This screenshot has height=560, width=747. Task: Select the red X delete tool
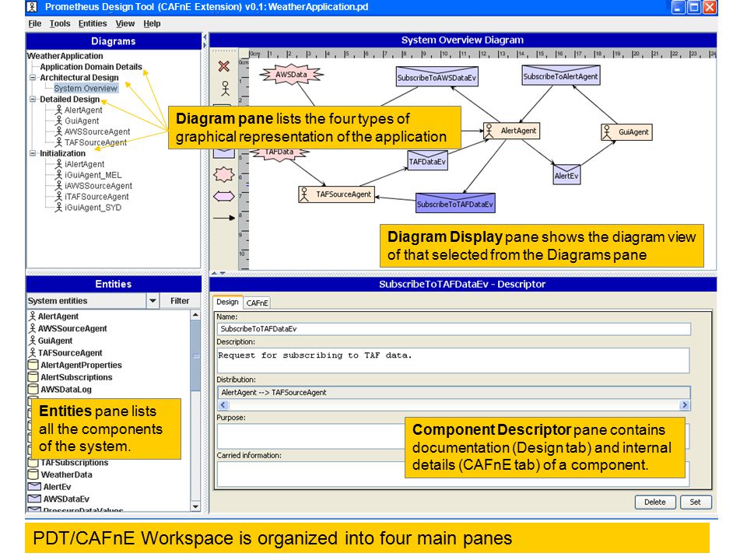(224, 66)
